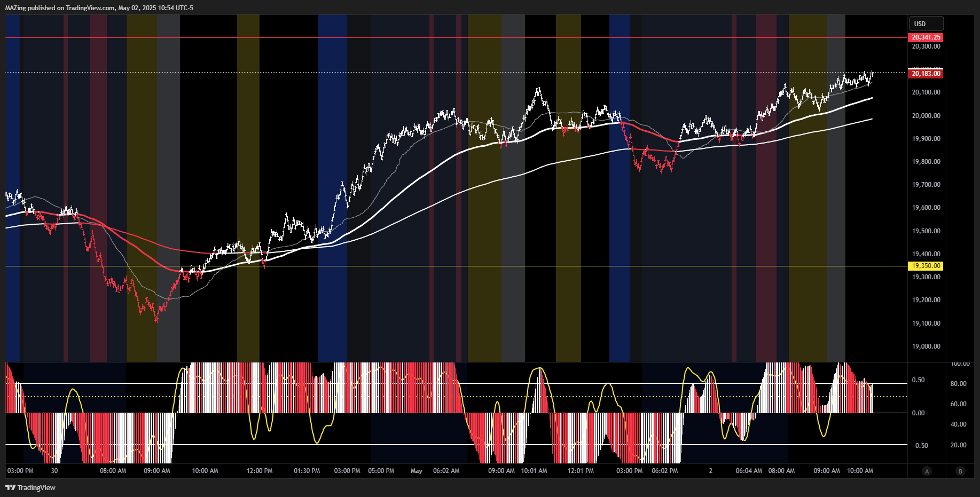Click the 01:30 PM time axis label
Viewport: 980px width, 497px height.
point(307,471)
